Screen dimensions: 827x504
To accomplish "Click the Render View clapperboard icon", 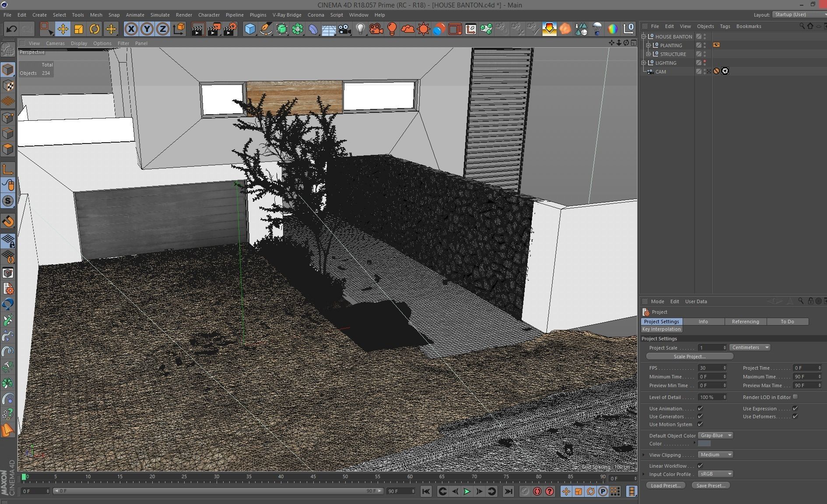I will 198,29.
